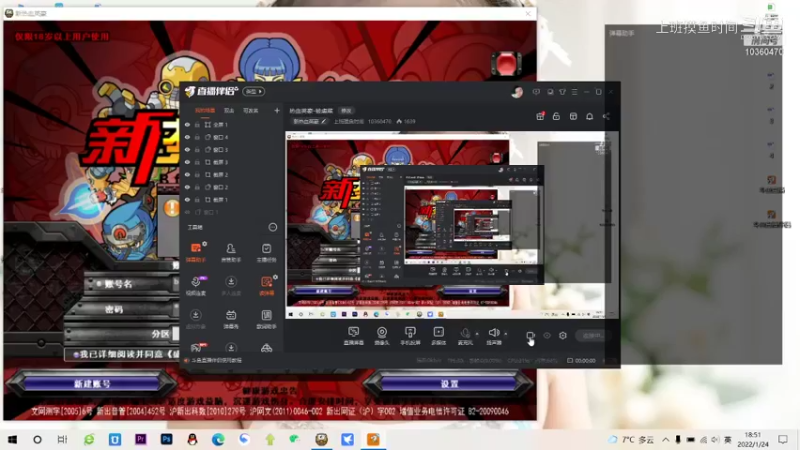Open the 弹幕助手 tool in the toolbox
The image size is (800, 450).
coord(196,252)
